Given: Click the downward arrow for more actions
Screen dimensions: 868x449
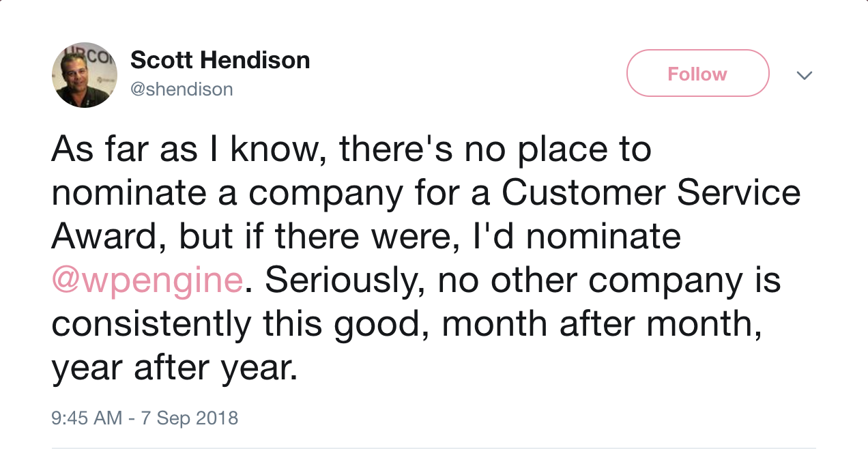Looking at the screenshot, I should coord(805,75).
